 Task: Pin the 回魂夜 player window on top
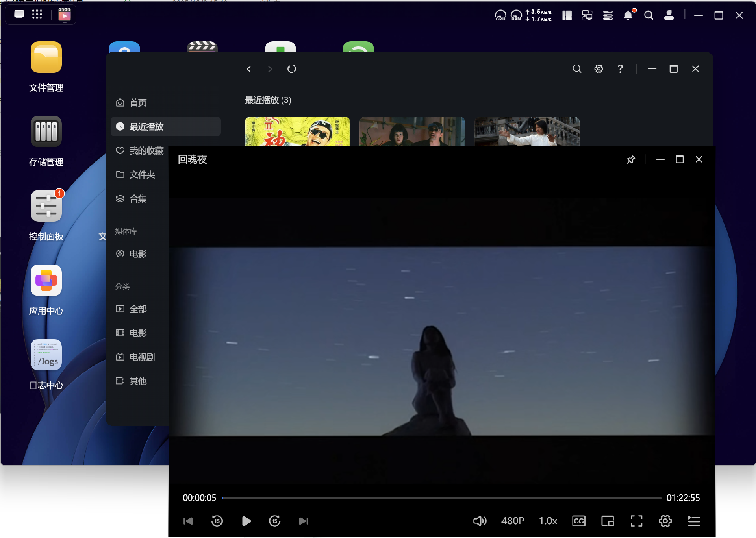pyautogui.click(x=631, y=159)
